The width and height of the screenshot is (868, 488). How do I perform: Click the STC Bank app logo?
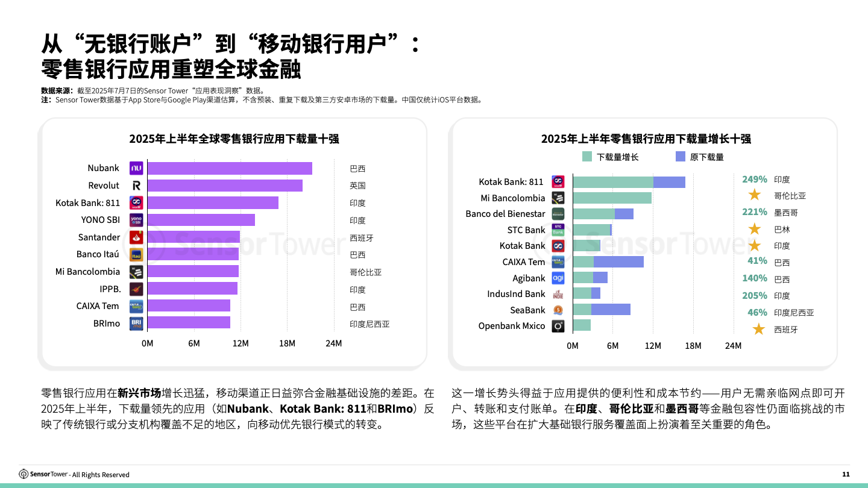558,230
